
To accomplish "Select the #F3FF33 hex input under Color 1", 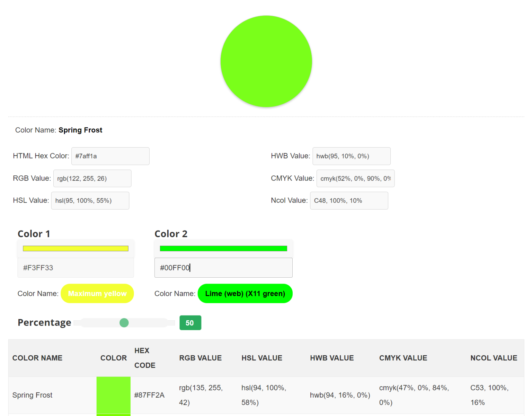I will pyautogui.click(x=76, y=268).
